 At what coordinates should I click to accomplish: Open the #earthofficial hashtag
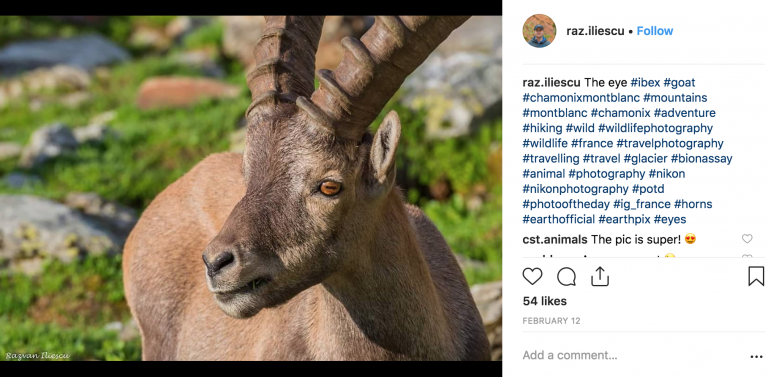(559, 219)
